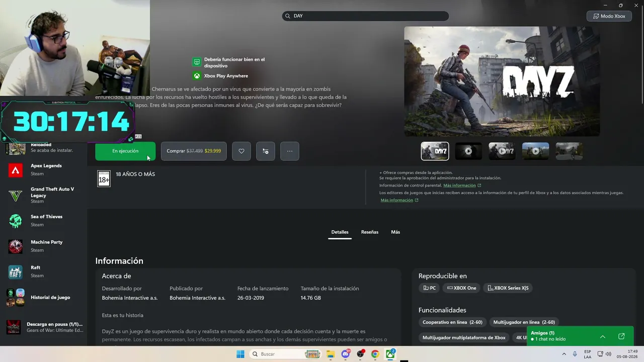Click the 18 AÑOS O MÁS rating text

pyautogui.click(x=135, y=174)
